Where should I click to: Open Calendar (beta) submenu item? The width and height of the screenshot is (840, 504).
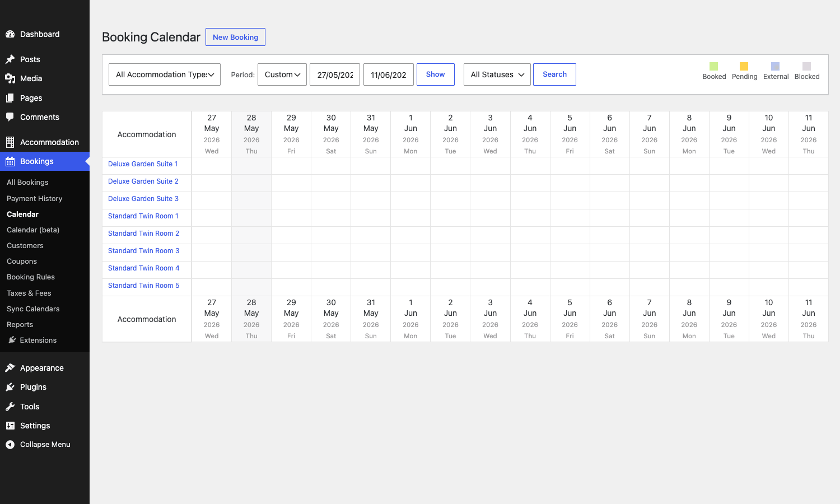[x=33, y=230]
